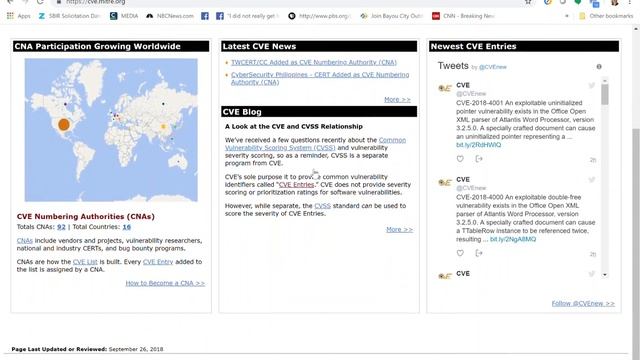640x360 pixels.
Task: Click the 2h timestamp on CVE-2018-4000 tweet
Action: (593, 254)
